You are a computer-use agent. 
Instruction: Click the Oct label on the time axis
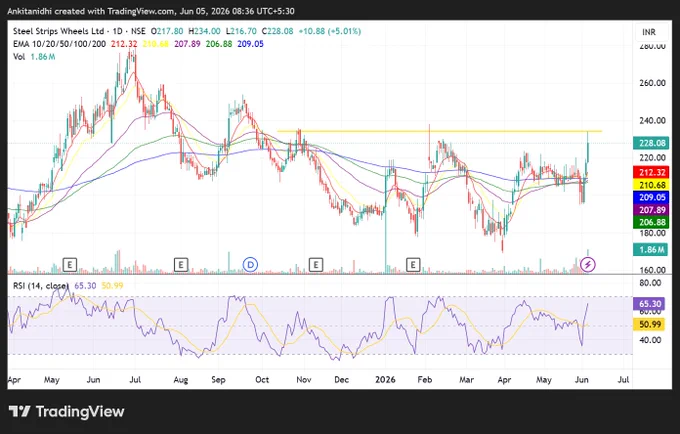[262, 380]
